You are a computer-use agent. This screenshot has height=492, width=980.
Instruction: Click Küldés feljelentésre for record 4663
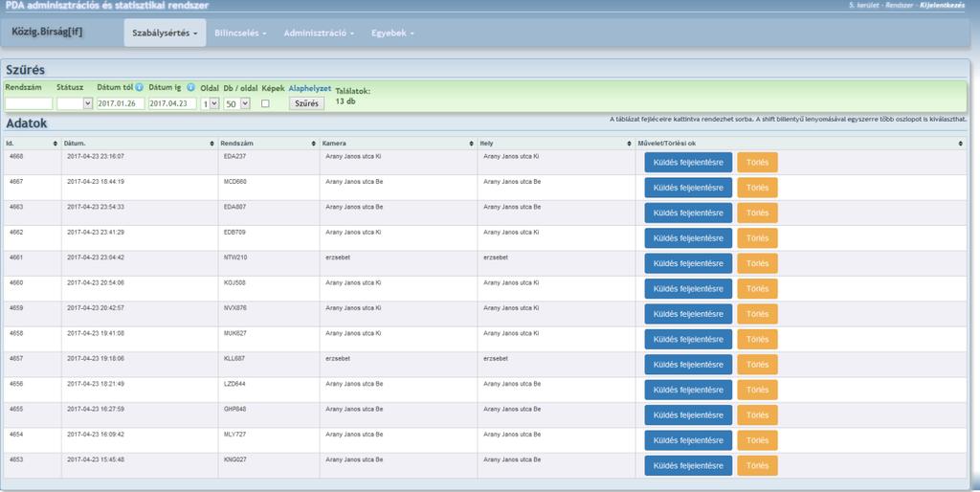(688, 213)
